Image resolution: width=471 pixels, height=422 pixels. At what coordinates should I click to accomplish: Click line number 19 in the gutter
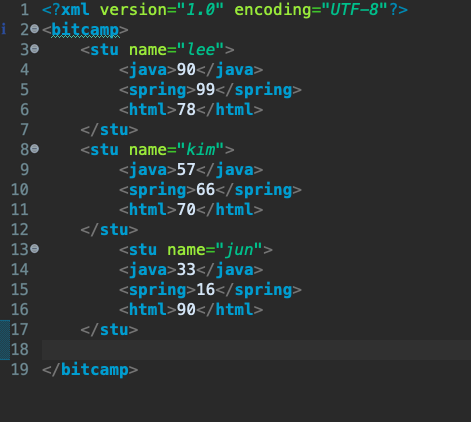point(20,370)
